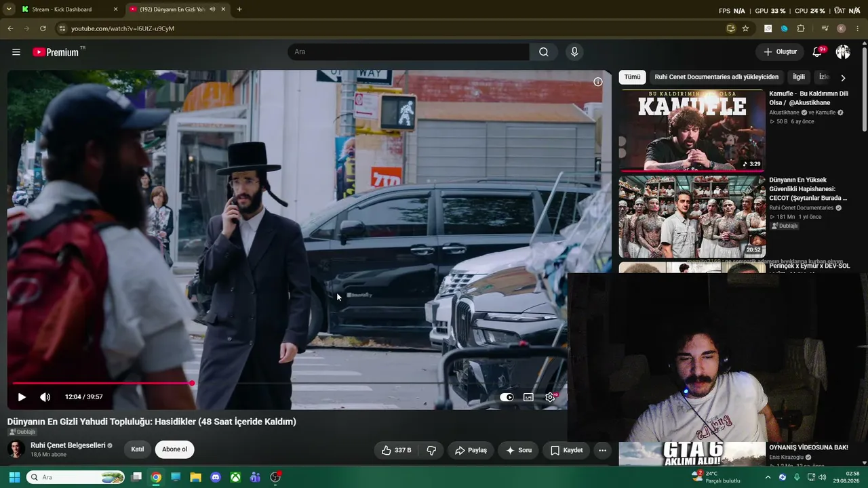This screenshot has width=868, height=488.
Task: Toggle the autoplay switch in player
Action: (x=507, y=397)
